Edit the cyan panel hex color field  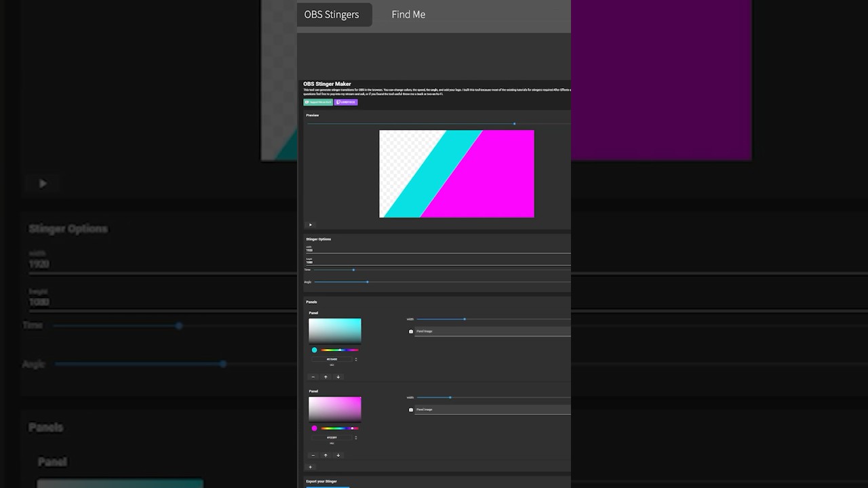point(332,359)
